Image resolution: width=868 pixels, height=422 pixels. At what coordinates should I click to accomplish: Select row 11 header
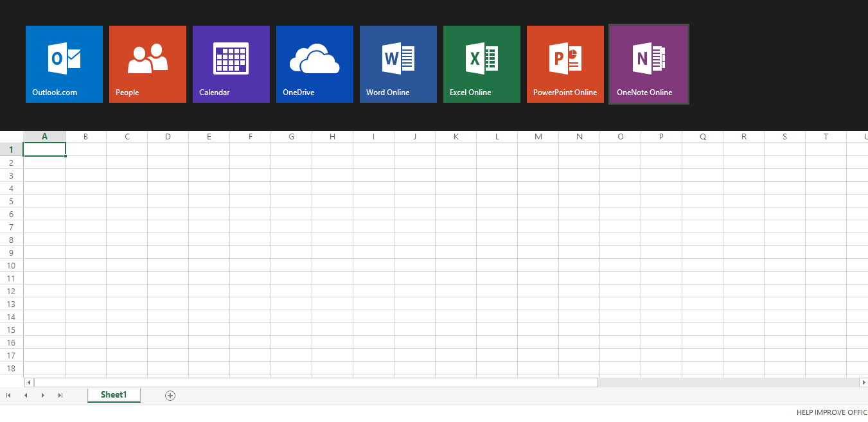12,278
